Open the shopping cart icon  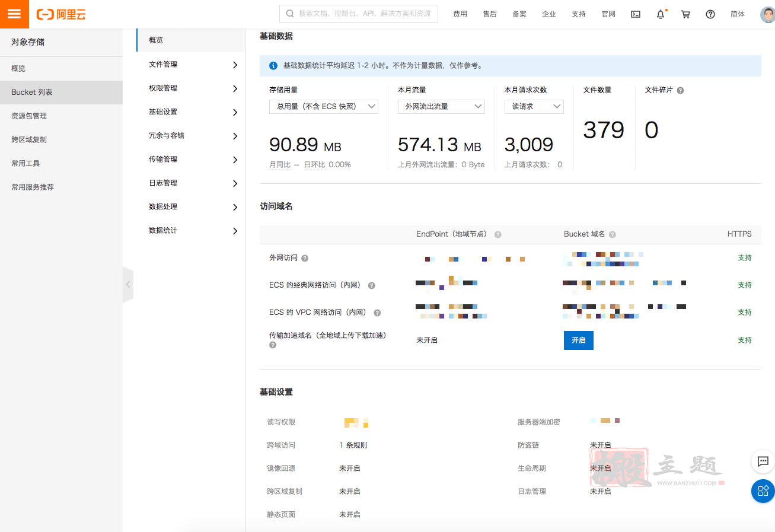tap(685, 14)
